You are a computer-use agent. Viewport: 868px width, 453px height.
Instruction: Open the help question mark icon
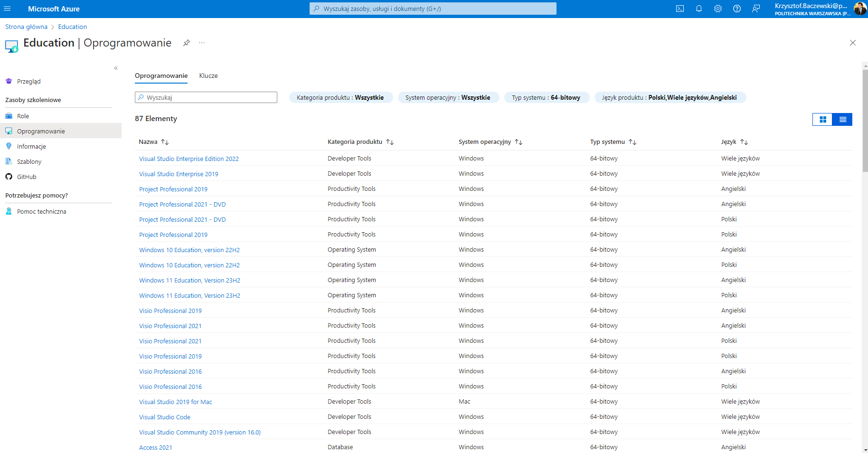point(737,9)
